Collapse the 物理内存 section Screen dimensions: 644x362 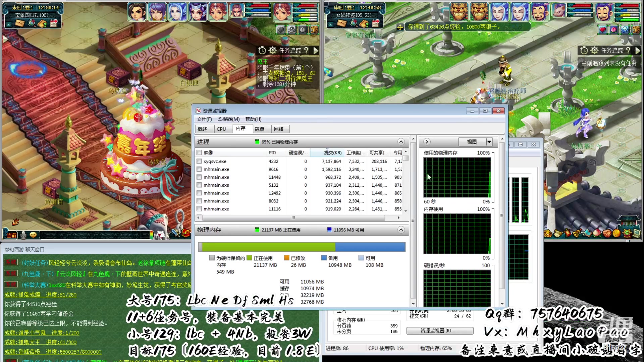click(x=401, y=230)
